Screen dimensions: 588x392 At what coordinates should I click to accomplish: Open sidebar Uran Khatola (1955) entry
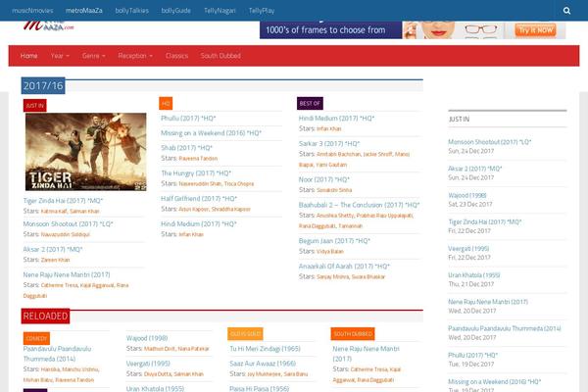[474, 275]
